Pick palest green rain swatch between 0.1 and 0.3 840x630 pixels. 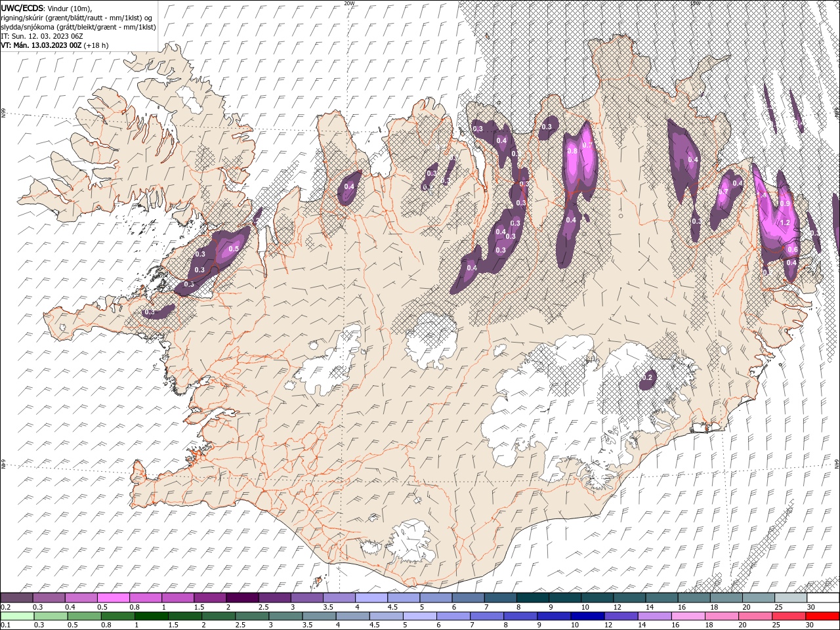(x=17, y=616)
